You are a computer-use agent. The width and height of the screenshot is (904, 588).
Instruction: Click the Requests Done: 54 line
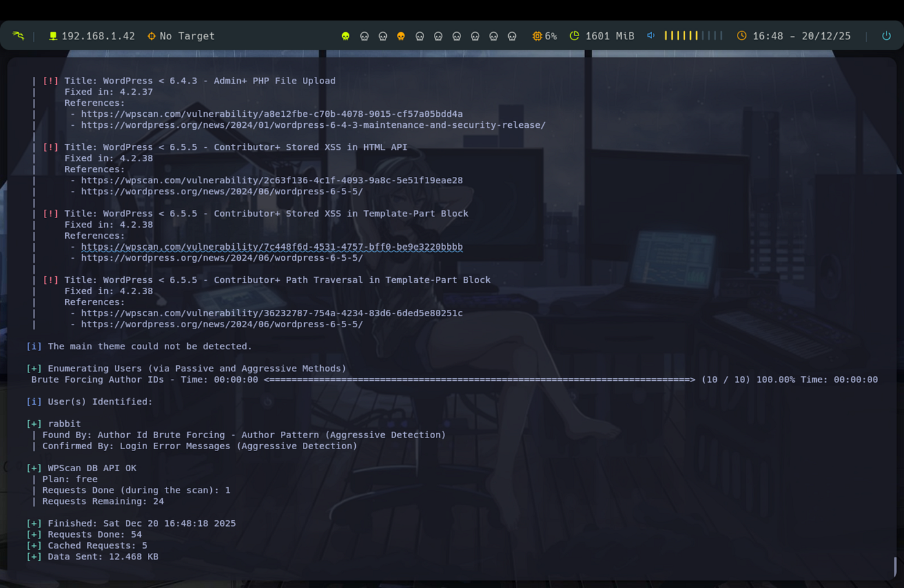click(x=84, y=535)
